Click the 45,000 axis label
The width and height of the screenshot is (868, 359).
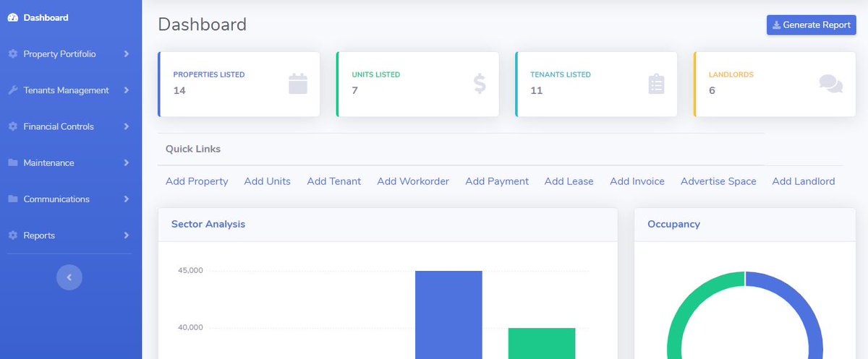[190, 271]
